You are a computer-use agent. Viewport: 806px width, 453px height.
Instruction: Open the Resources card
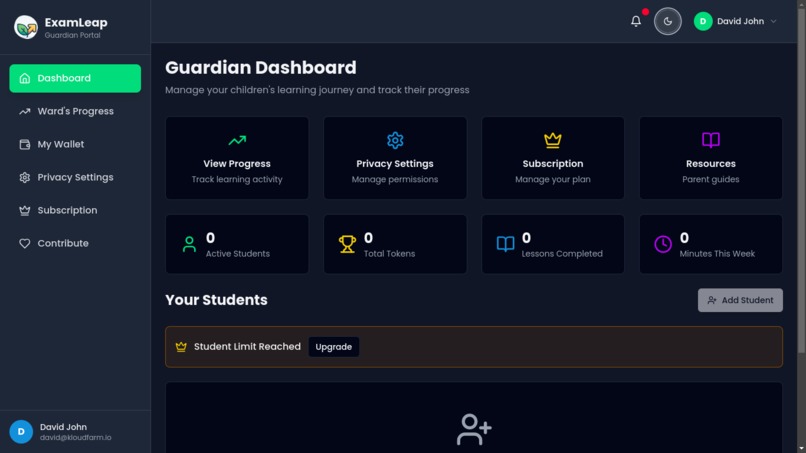click(711, 158)
